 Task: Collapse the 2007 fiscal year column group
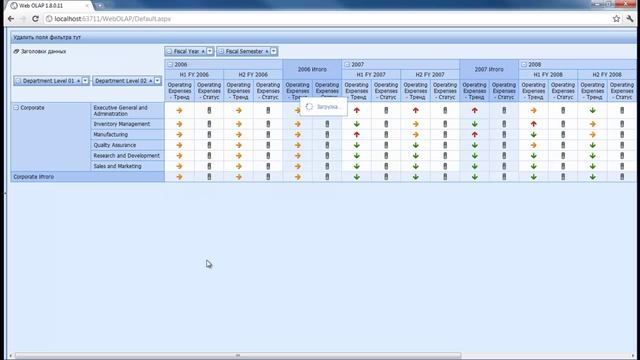[x=347, y=64]
